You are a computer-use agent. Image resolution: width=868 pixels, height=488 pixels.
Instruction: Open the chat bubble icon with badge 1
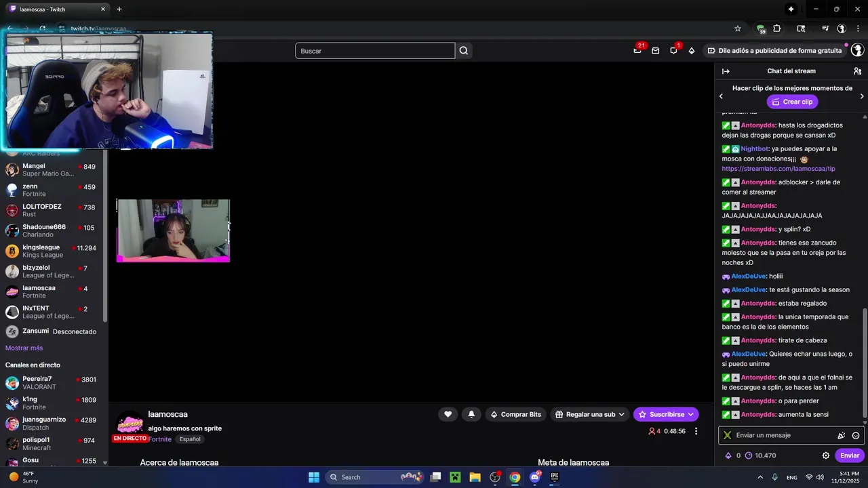point(673,51)
